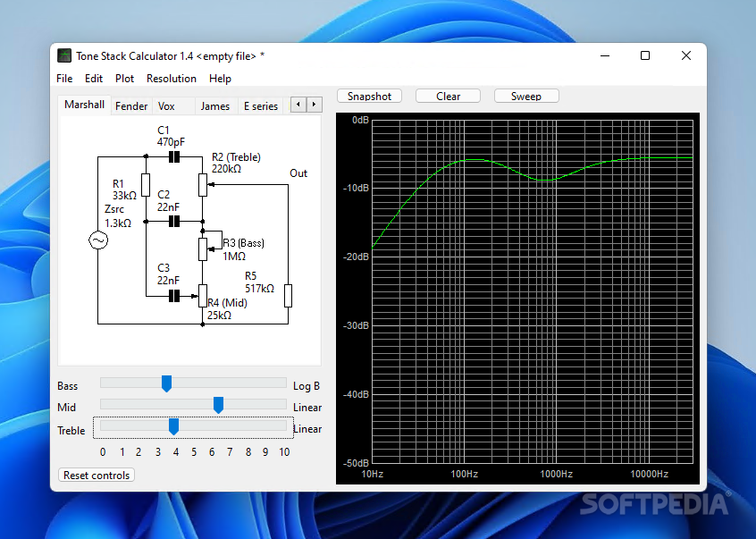Select the R4 Mid potentiometer symbol
This screenshot has height=539, width=756.
point(203,296)
